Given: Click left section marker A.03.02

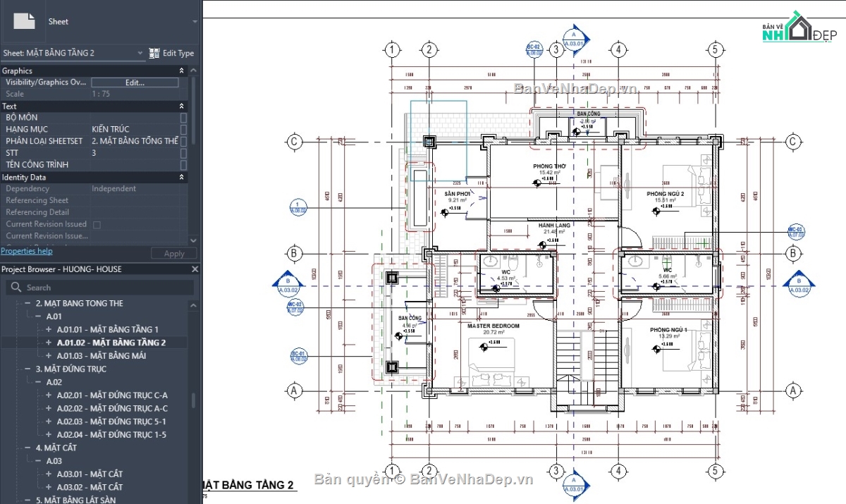Looking at the screenshot, I should coord(287,283).
